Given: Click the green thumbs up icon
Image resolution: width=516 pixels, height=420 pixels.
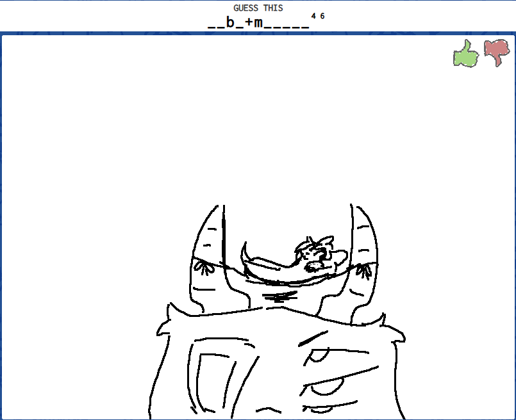Looking at the screenshot, I should [466, 54].
